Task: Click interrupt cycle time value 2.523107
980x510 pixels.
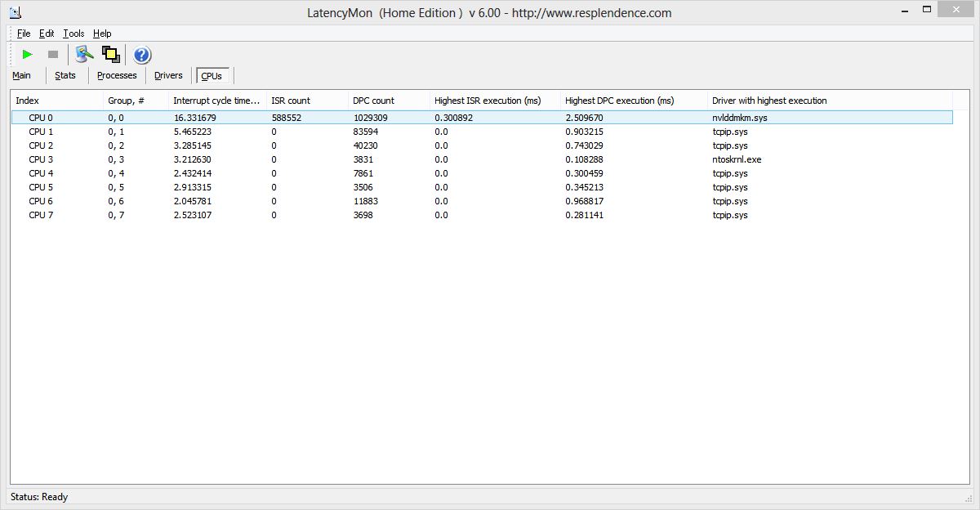Action: click(x=192, y=215)
